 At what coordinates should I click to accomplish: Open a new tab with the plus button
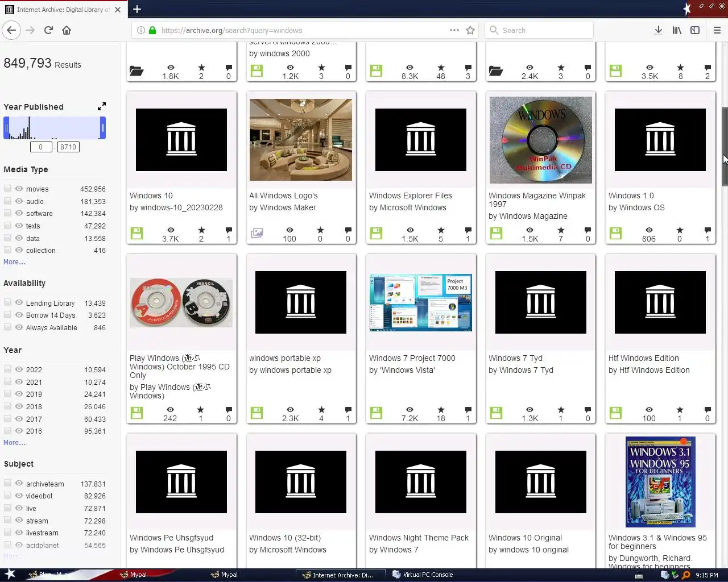click(137, 9)
